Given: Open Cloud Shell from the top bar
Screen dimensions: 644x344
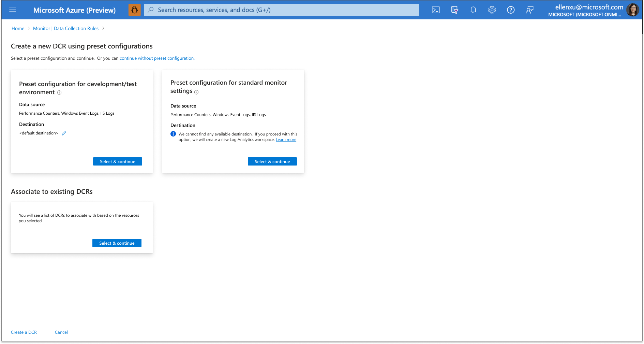Looking at the screenshot, I should (x=436, y=10).
